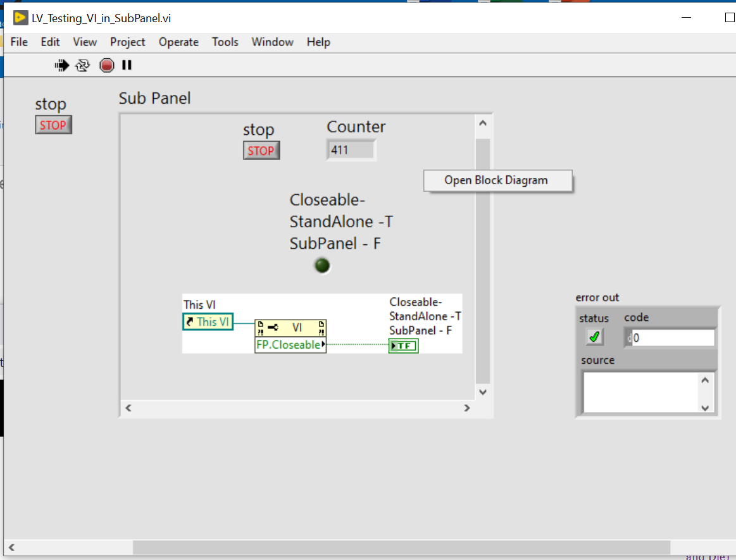Select Open Block Diagram context item

click(x=496, y=180)
